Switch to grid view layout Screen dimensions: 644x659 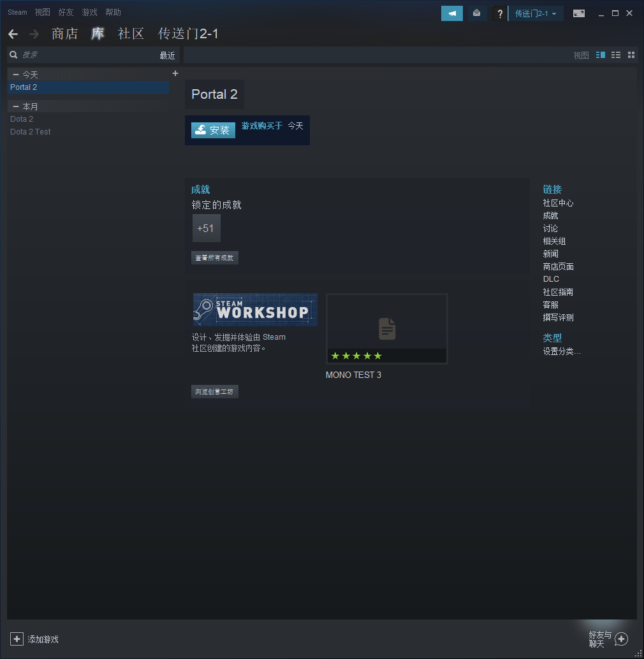631,55
